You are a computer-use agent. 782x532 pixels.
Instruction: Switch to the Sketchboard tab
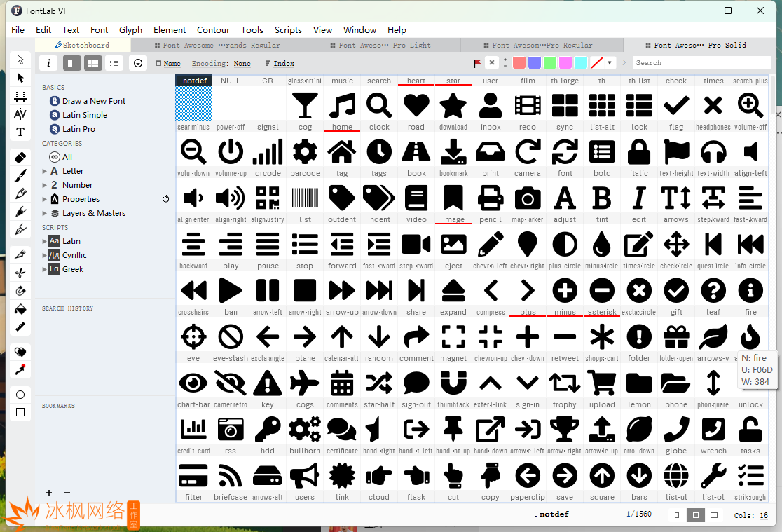click(x=82, y=45)
